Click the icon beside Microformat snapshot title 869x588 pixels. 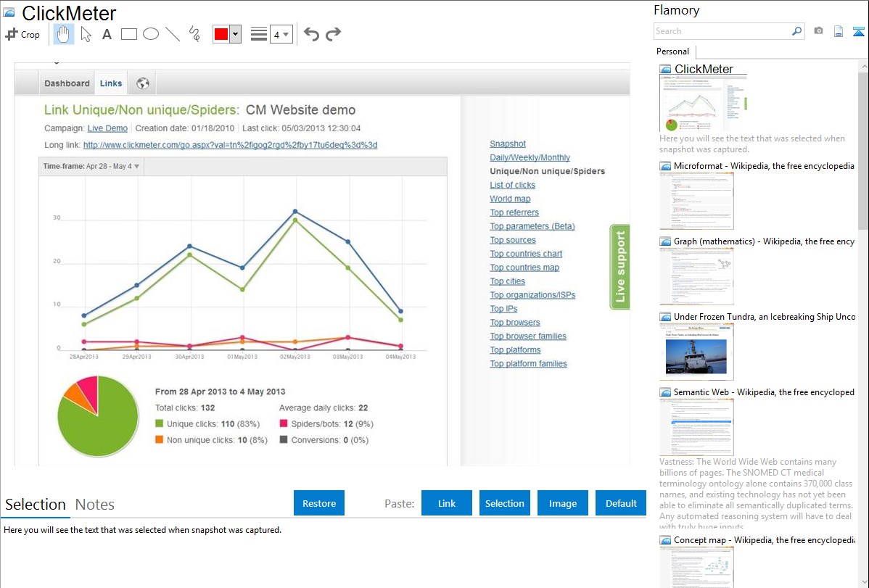[x=665, y=166]
